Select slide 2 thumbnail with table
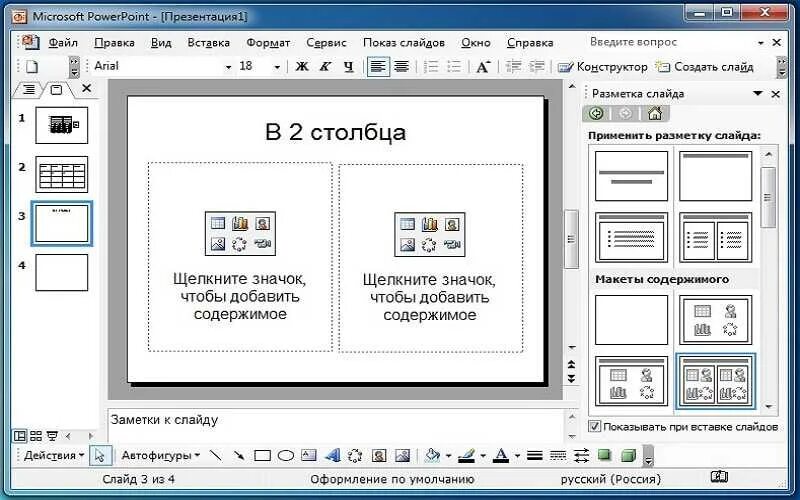This screenshot has width=800, height=500. pos(62,174)
